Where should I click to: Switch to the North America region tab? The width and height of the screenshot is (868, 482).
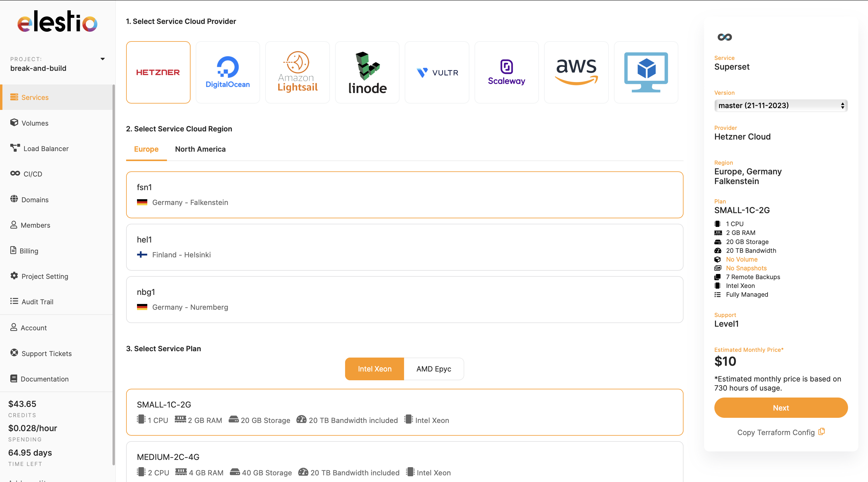[200, 149]
